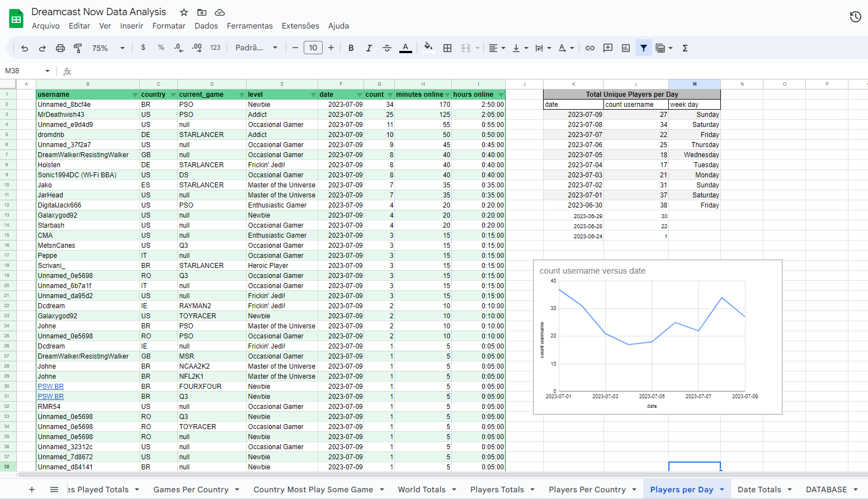Move document with folder icon
This screenshot has height=499, width=868.
tap(202, 12)
